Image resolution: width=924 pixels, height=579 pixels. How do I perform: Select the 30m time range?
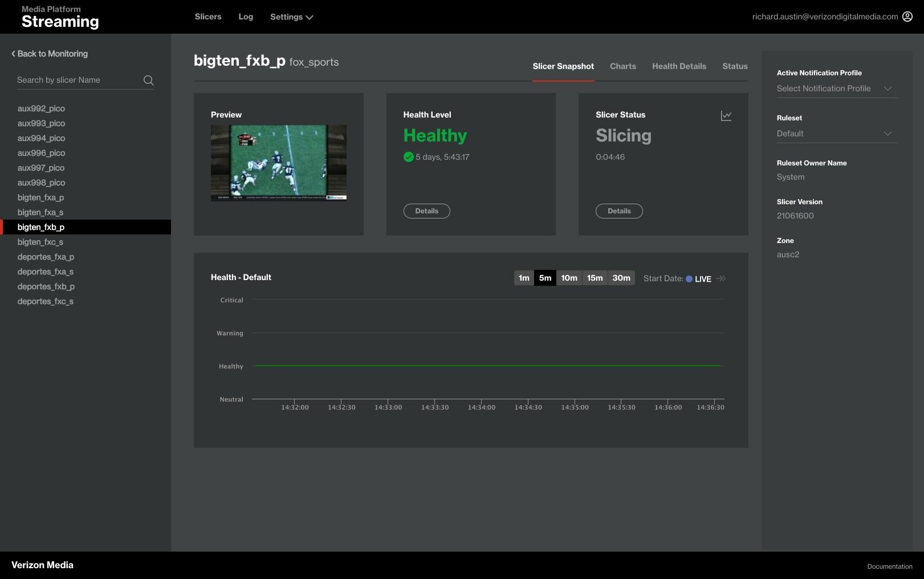(x=621, y=278)
